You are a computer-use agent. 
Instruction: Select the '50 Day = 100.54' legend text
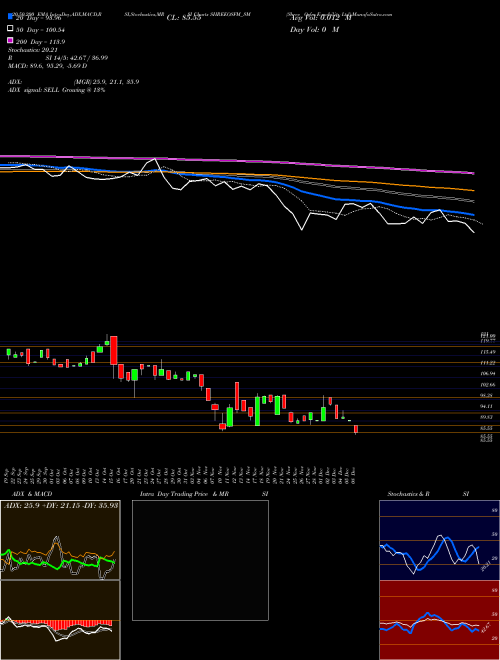click(40, 30)
